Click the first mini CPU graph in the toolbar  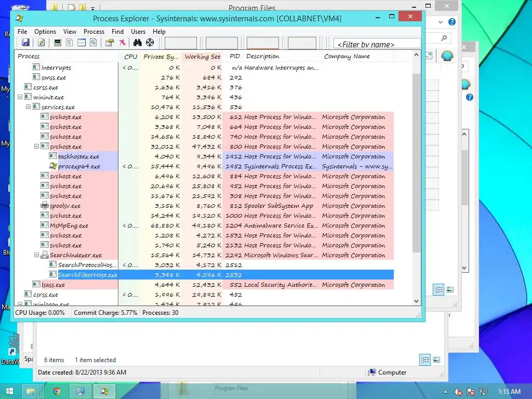click(180, 43)
